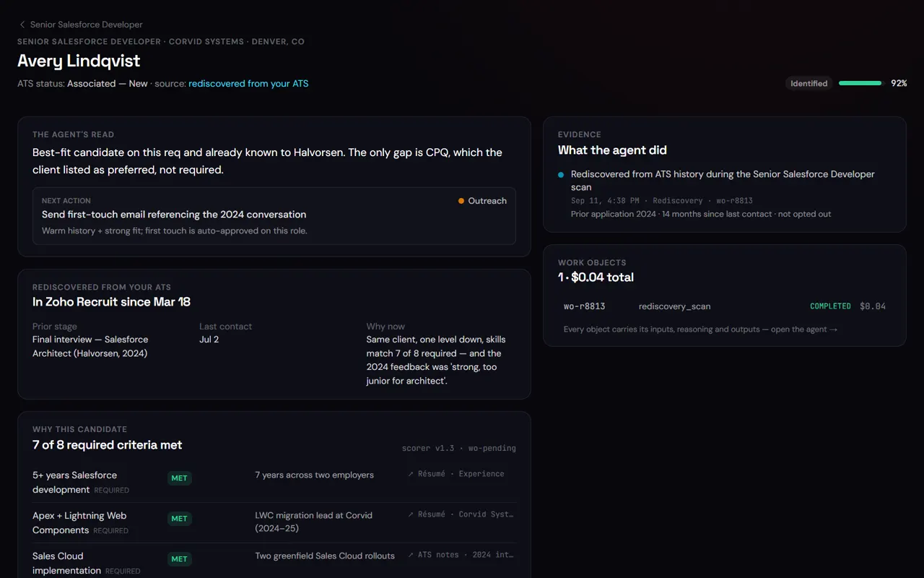Image resolution: width=924 pixels, height=578 pixels.
Task: Click the orange Outreach status dot
Action: click(x=461, y=201)
